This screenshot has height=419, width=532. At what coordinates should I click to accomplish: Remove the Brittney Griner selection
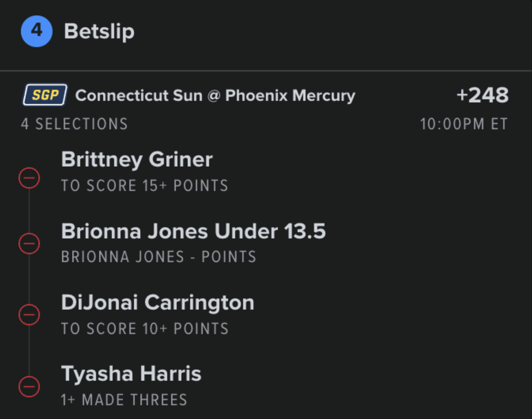(x=29, y=178)
